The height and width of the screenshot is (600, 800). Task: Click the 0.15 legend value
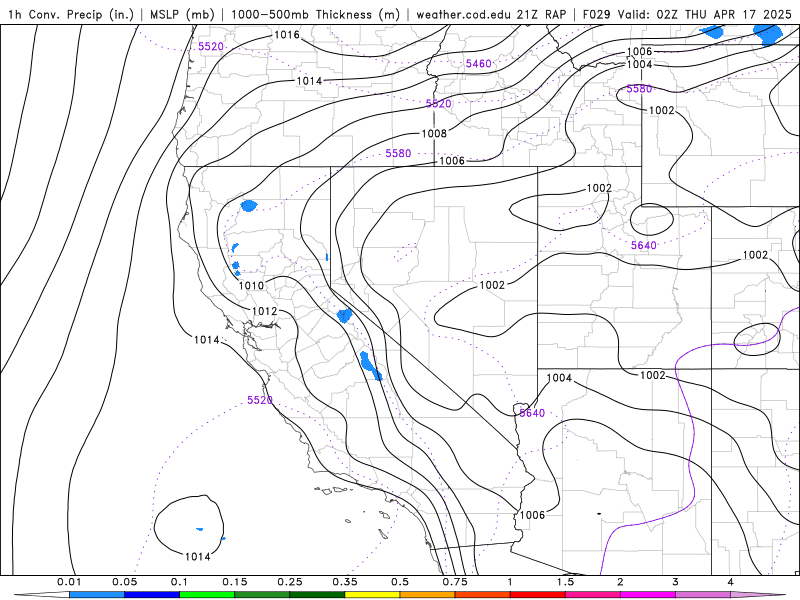(235, 582)
